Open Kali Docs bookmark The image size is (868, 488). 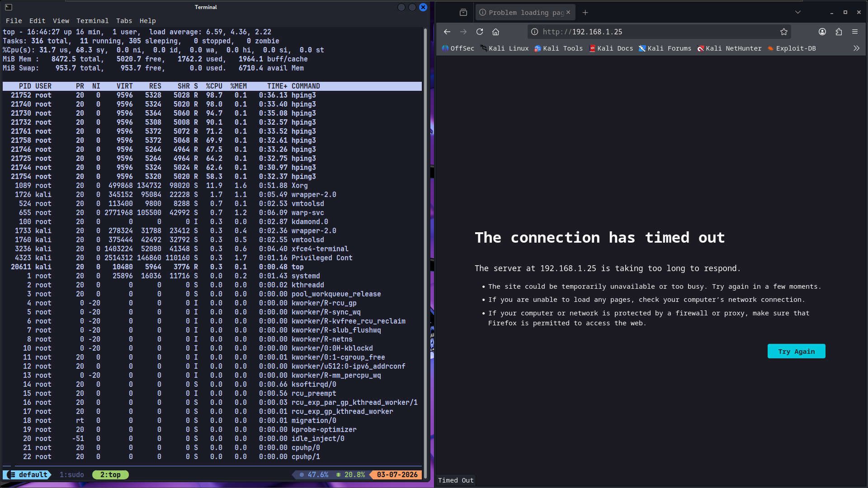611,48
